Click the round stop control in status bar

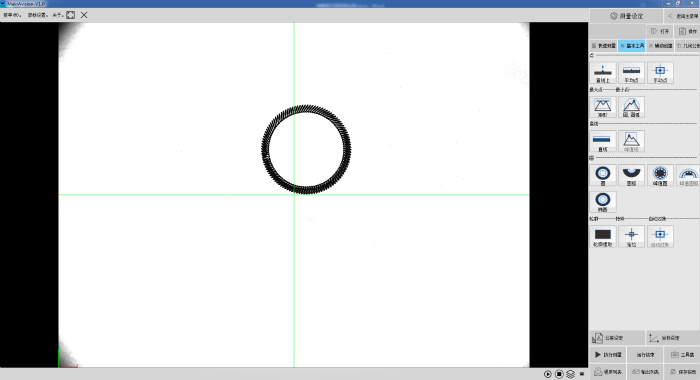coord(559,374)
